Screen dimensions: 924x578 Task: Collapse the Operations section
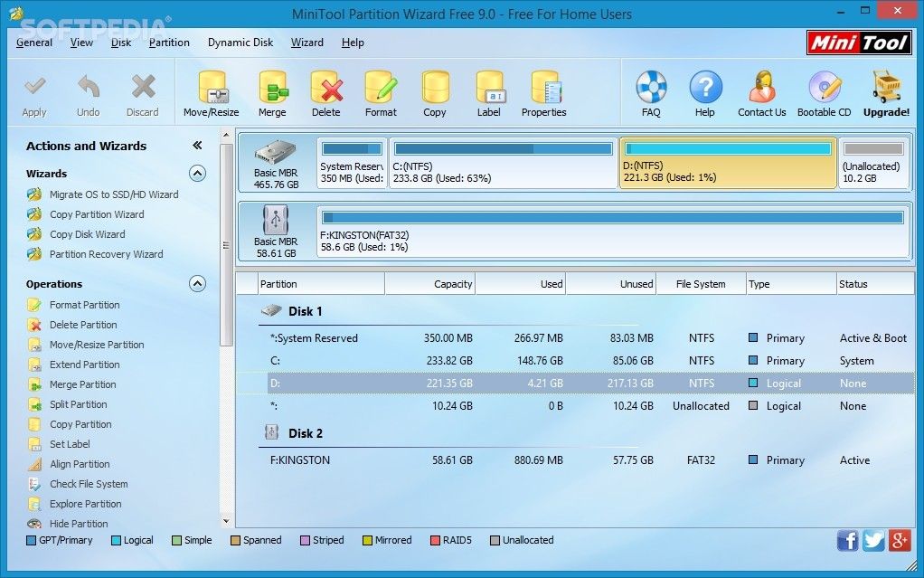(x=197, y=284)
